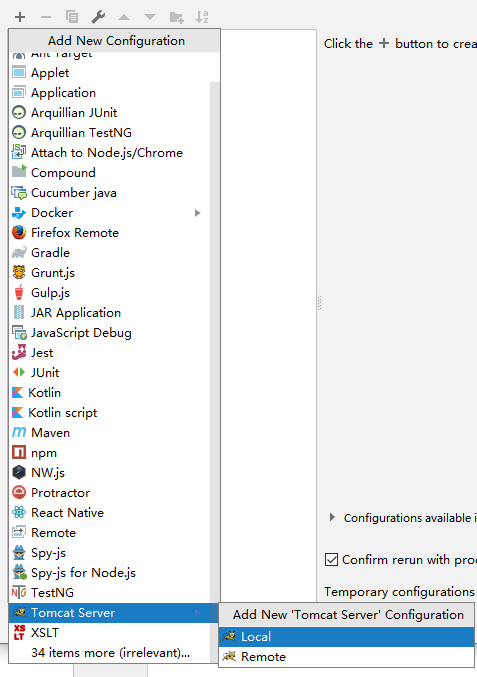Click the JAR Application icon
Viewport: 477px width, 677px height.
(19, 312)
